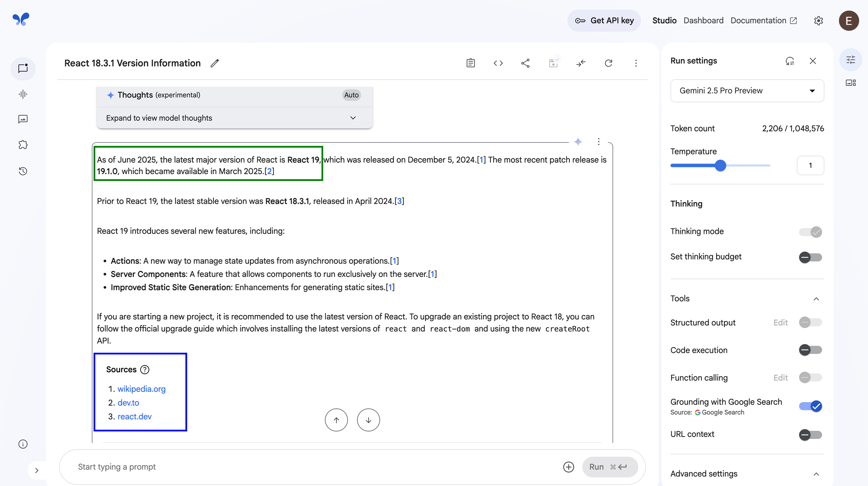This screenshot has width=868, height=486.
Task: Open the prompt gallery icon on right rail
Action: [x=851, y=83]
